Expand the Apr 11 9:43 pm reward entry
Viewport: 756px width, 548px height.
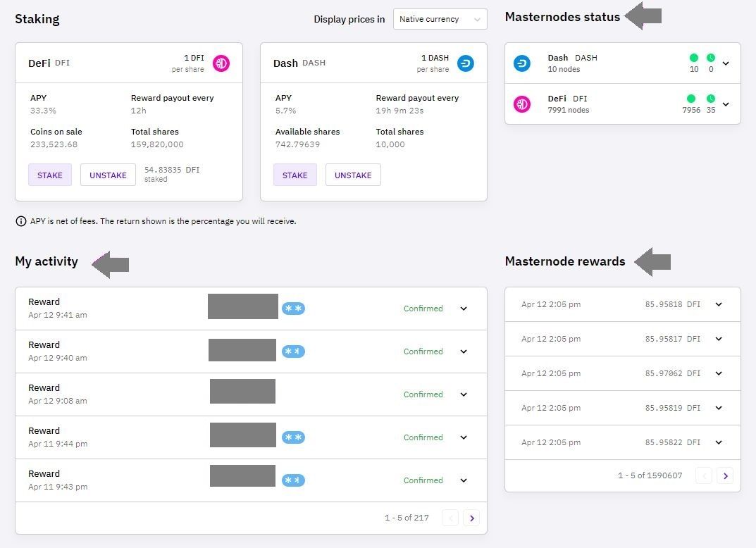click(x=464, y=480)
